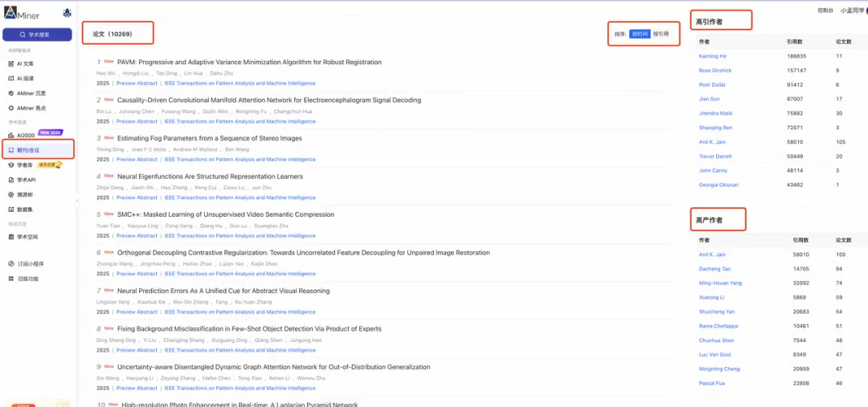Preview Abstract for Estimating Fog Parameters

pos(137,160)
